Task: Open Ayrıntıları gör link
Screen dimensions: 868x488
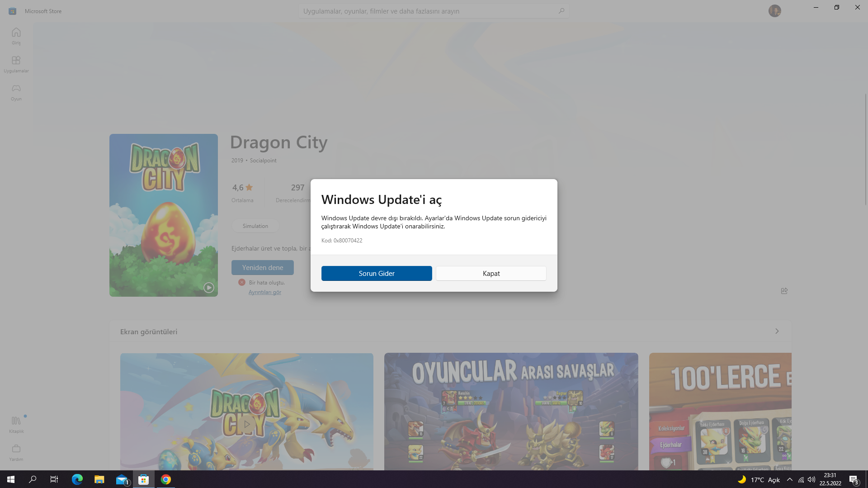Action: point(265,292)
